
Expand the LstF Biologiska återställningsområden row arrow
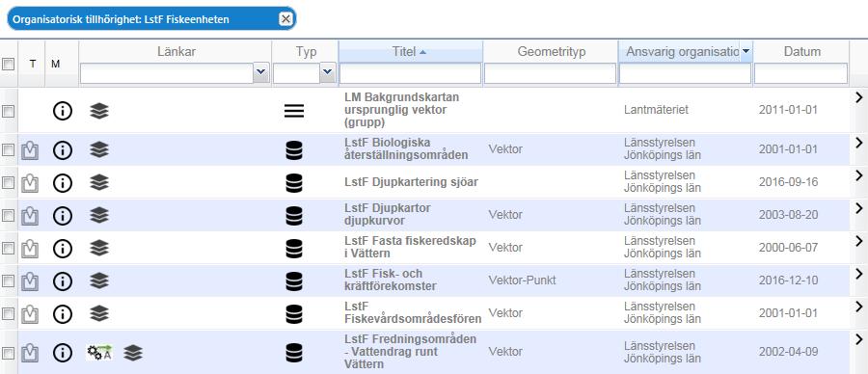coord(859,143)
